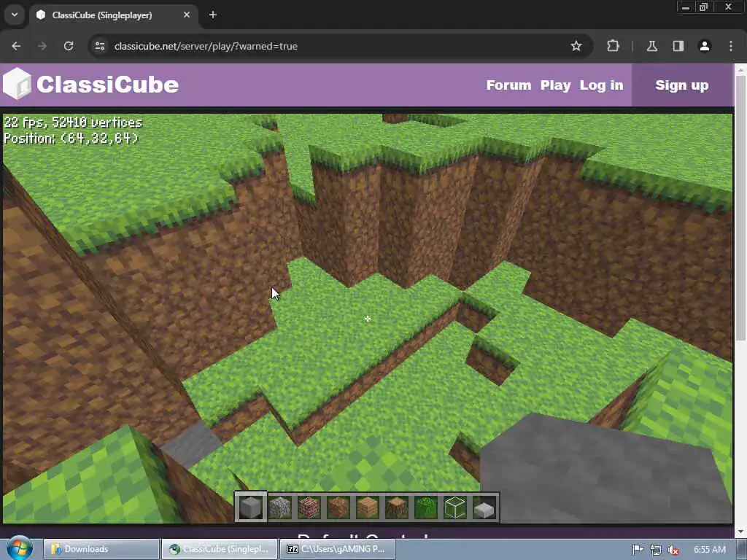Screen dimensions: 747x560
Task: Click the Sign up button
Action: click(682, 85)
